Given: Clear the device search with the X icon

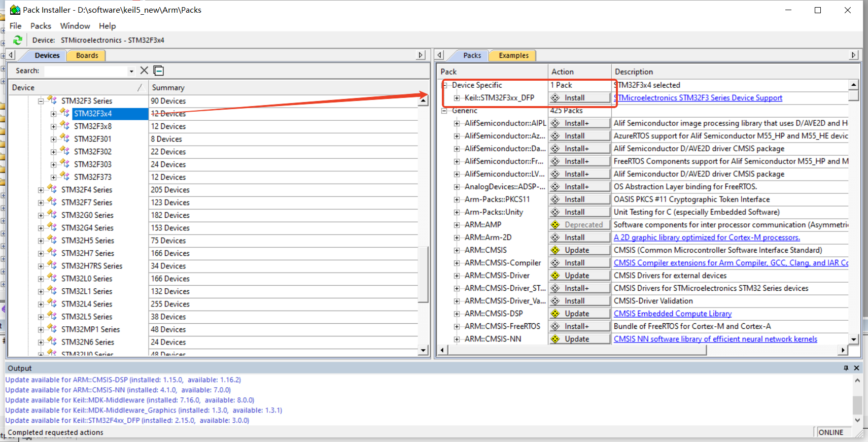Looking at the screenshot, I should (144, 71).
